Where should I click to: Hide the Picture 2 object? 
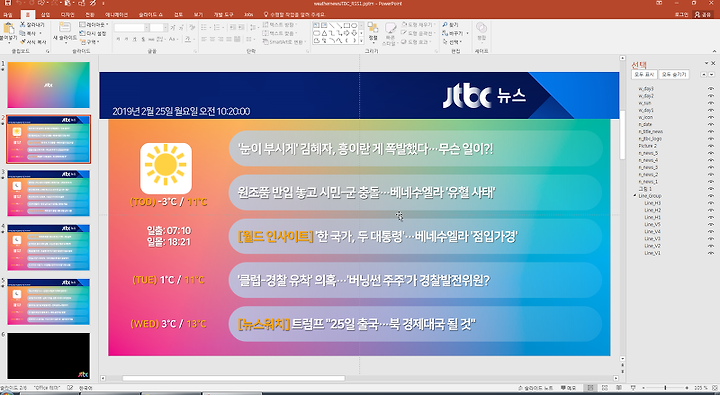(x=711, y=146)
